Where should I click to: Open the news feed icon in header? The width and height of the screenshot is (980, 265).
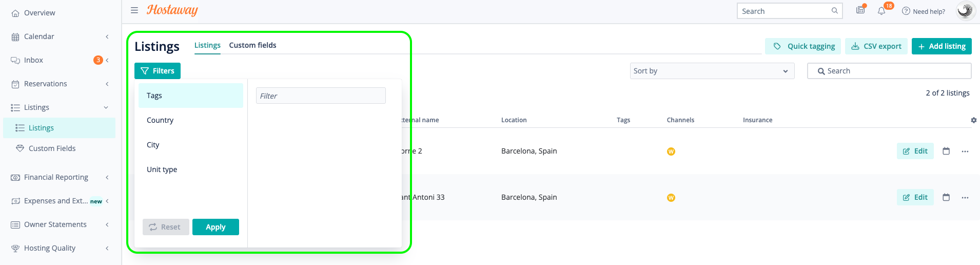861,10
